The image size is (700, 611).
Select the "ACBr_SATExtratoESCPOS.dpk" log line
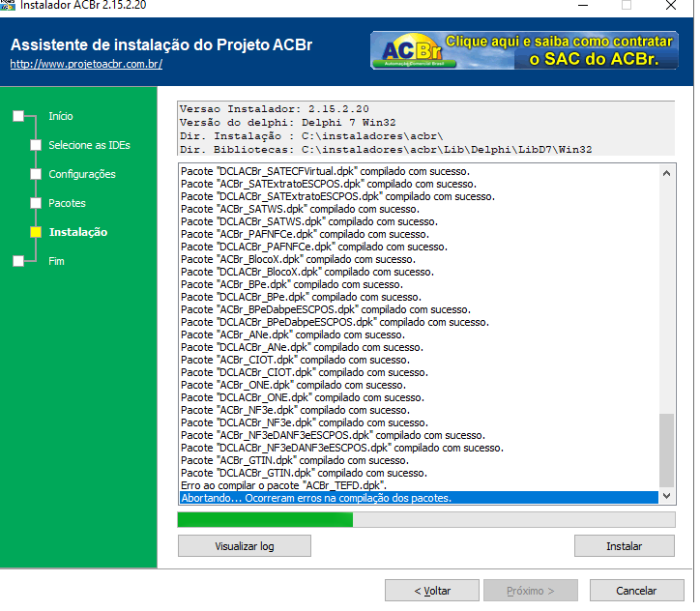419,184
